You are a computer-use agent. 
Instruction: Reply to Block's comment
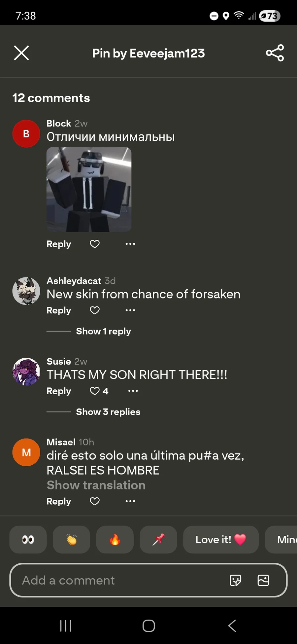(59, 244)
